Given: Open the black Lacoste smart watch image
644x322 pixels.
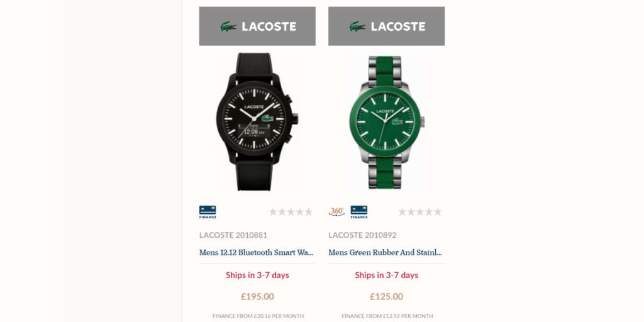Looking at the screenshot, I should 257,121.
